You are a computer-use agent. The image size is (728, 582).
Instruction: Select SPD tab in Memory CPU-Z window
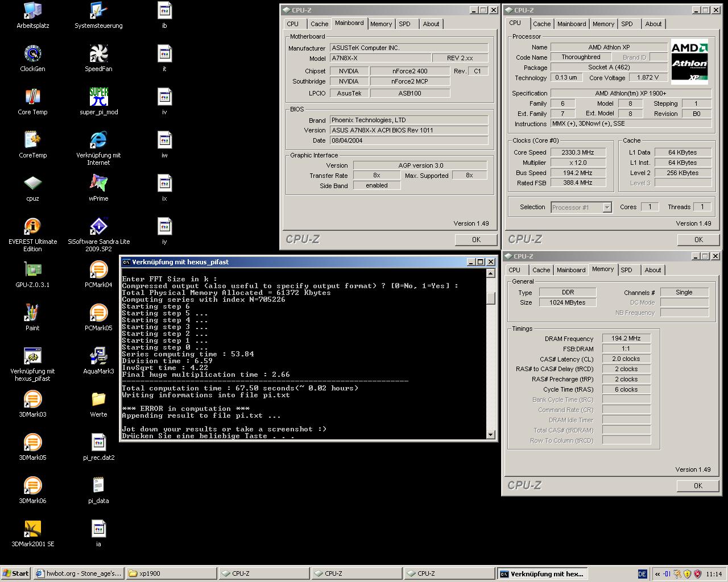click(x=626, y=270)
